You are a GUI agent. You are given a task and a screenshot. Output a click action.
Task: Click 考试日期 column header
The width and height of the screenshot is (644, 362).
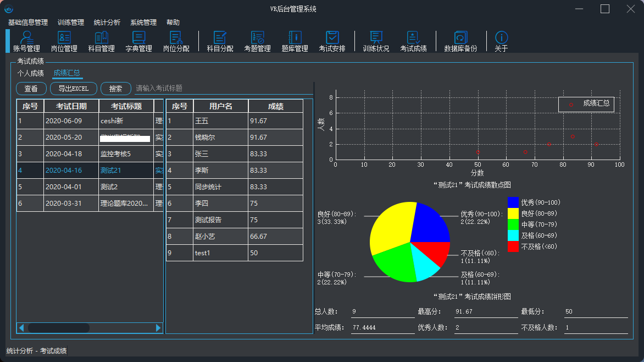[x=71, y=106]
